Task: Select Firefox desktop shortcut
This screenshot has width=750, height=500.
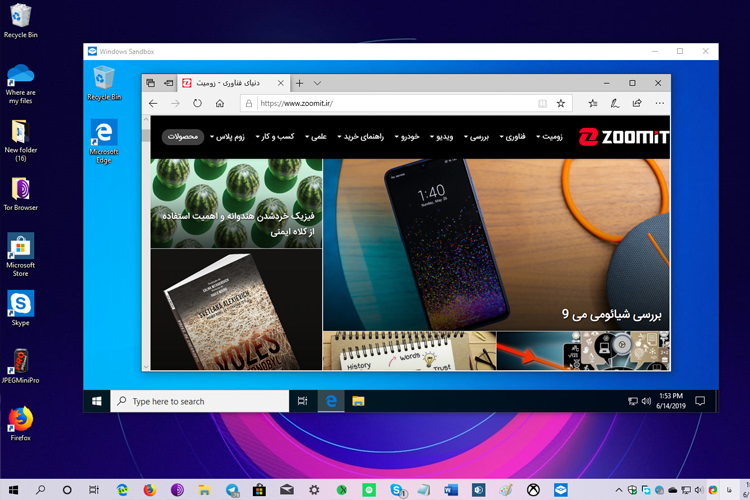Action: click(20, 424)
